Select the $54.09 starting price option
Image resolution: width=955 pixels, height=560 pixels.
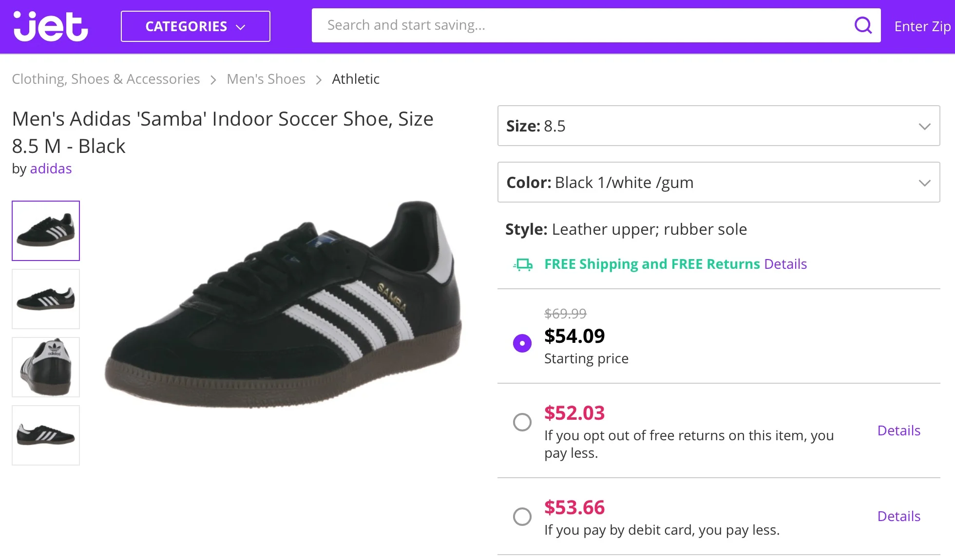(x=522, y=343)
